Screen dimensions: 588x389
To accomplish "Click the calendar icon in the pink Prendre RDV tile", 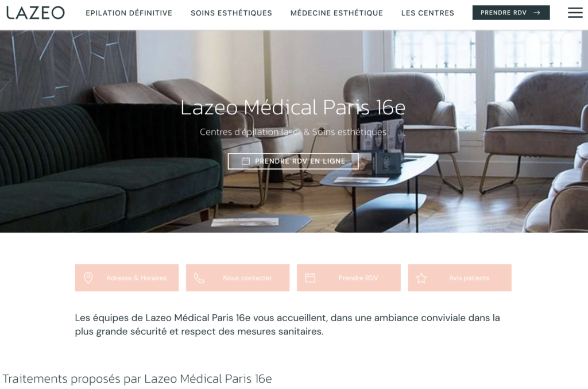I will point(310,278).
